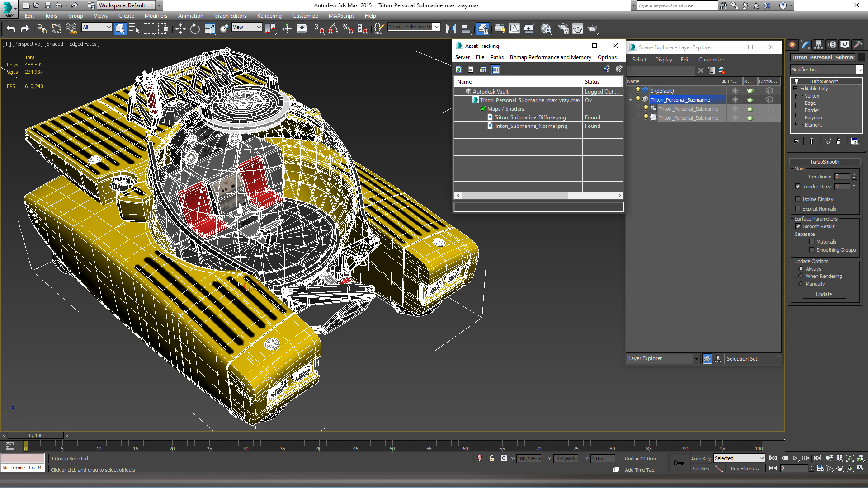Open the Workspace Default dropdown
Viewport: 868px width, 488px height.
click(x=152, y=5)
